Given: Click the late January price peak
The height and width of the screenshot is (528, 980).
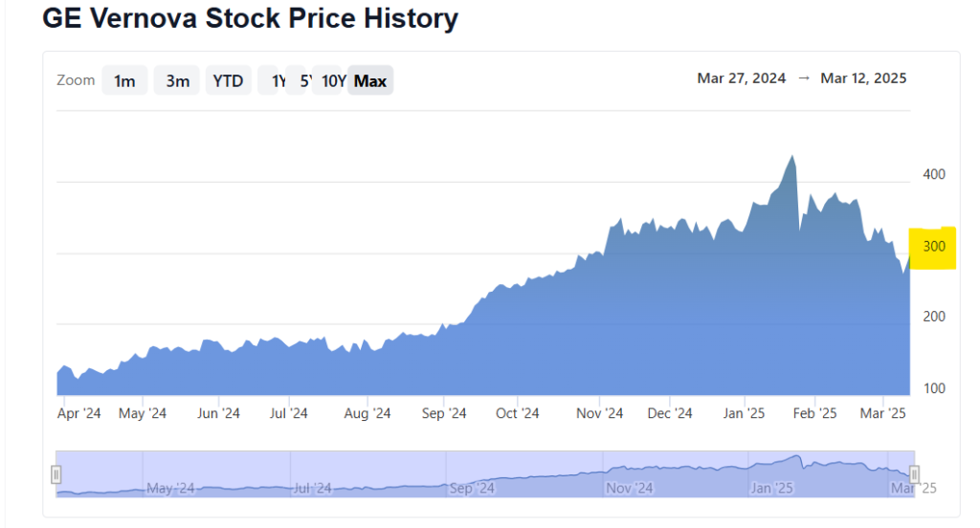Looking at the screenshot, I should pos(792,156).
